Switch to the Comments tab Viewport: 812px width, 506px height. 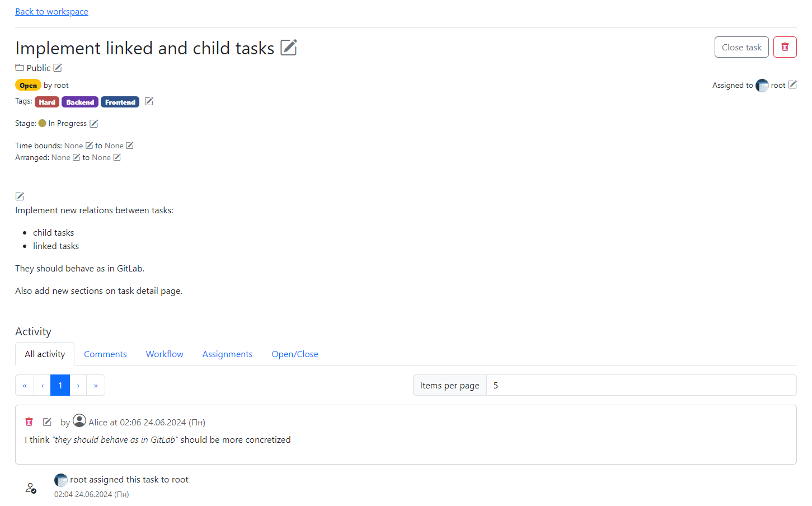tap(105, 354)
